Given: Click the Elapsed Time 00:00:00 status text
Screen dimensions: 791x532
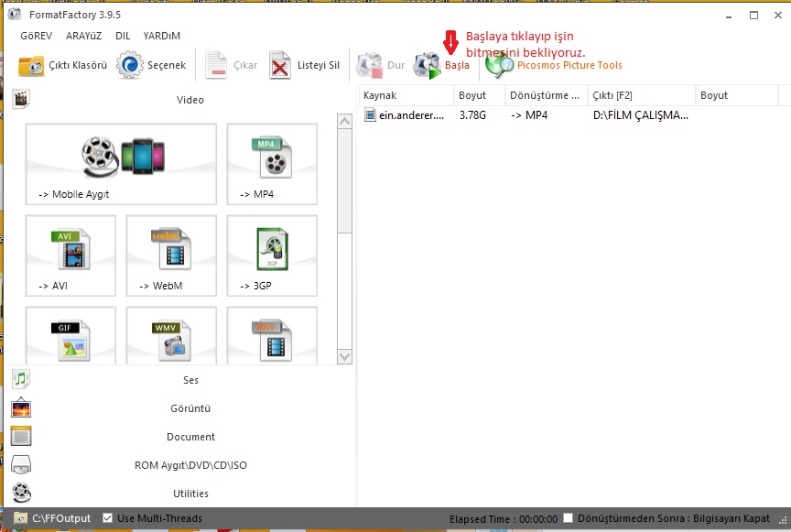Looking at the screenshot, I should [x=504, y=519].
